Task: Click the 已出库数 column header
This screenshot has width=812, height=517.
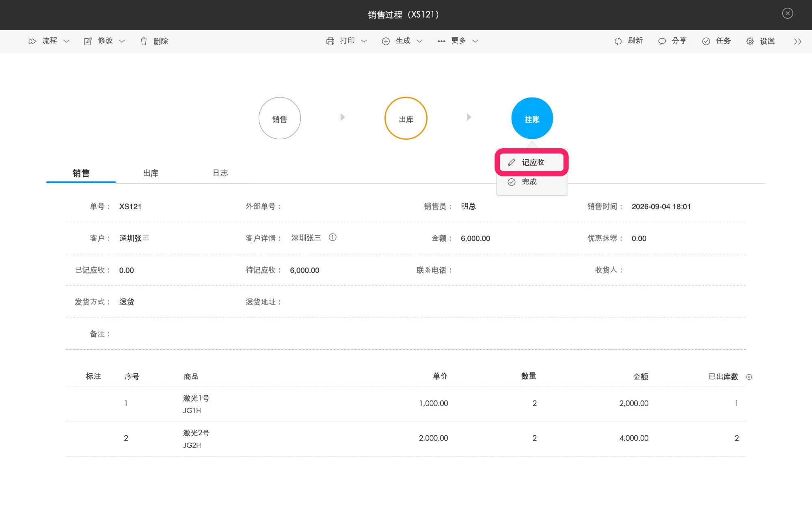Action: 723,377
